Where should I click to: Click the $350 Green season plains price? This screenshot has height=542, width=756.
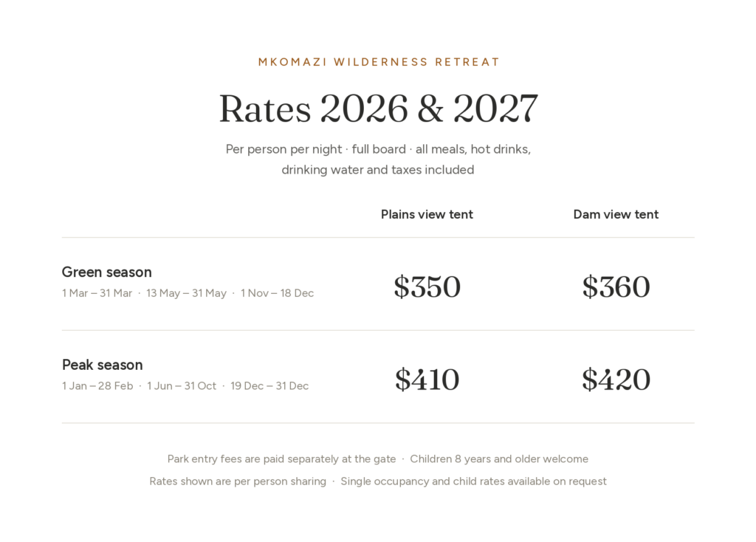(x=427, y=287)
